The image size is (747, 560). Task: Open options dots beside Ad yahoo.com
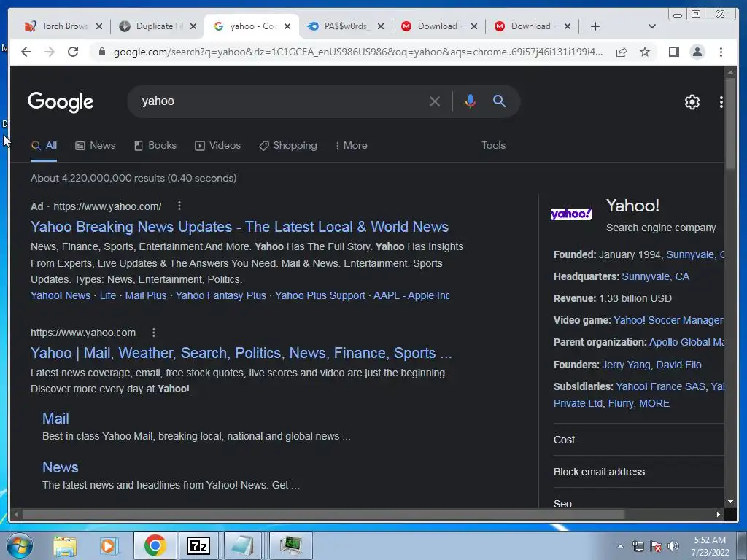(x=179, y=206)
